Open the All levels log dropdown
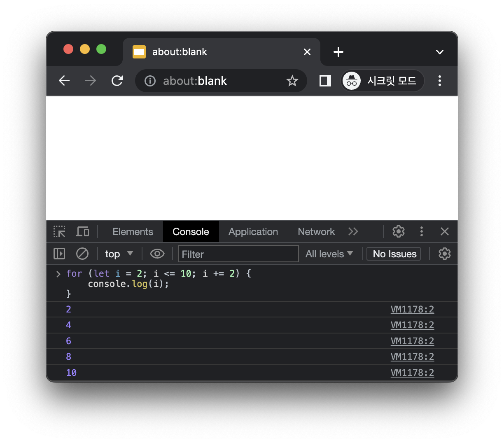 pos(329,254)
